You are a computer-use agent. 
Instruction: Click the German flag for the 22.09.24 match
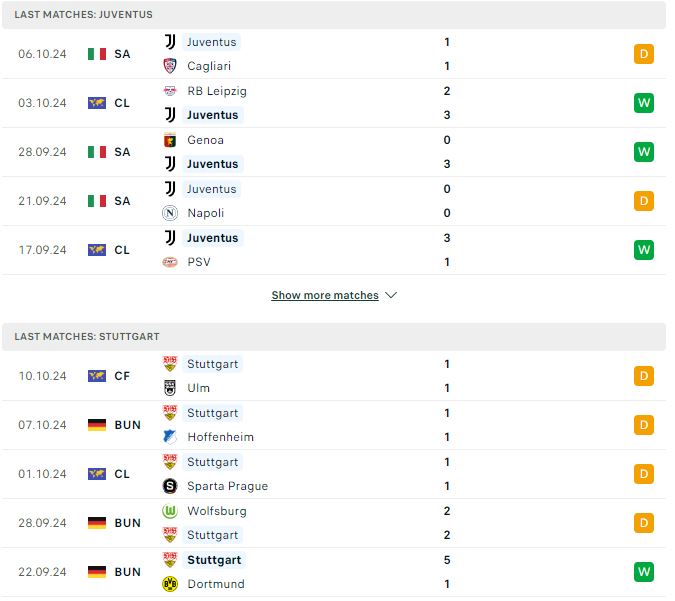coord(97,573)
